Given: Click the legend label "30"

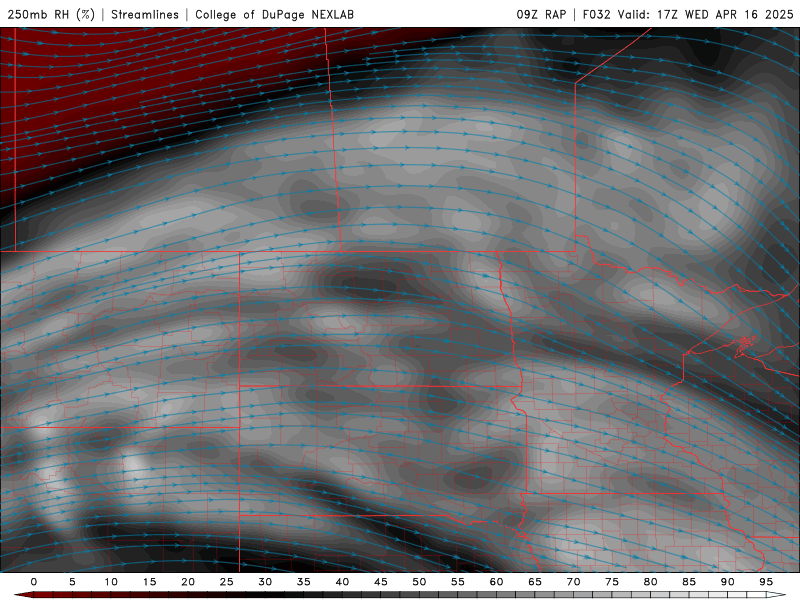Looking at the screenshot, I should [265, 582].
